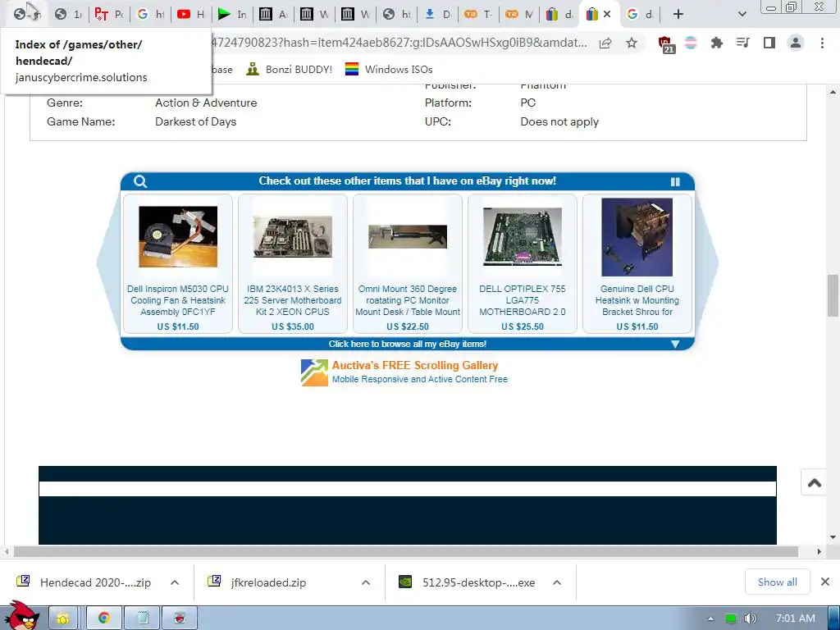Open the Angry Birds Start button

click(x=21, y=616)
